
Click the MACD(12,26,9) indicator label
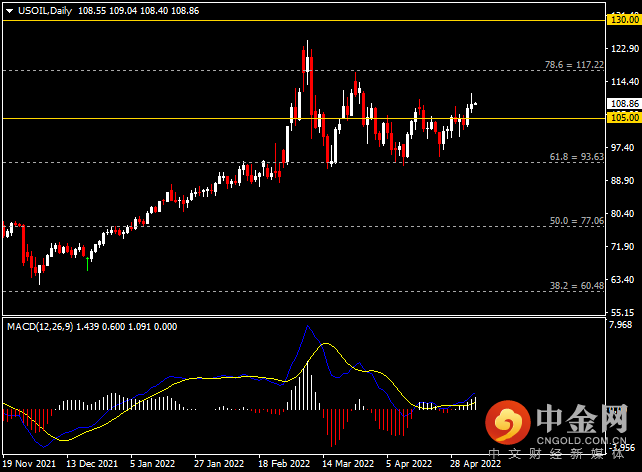click(x=40, y=327)
